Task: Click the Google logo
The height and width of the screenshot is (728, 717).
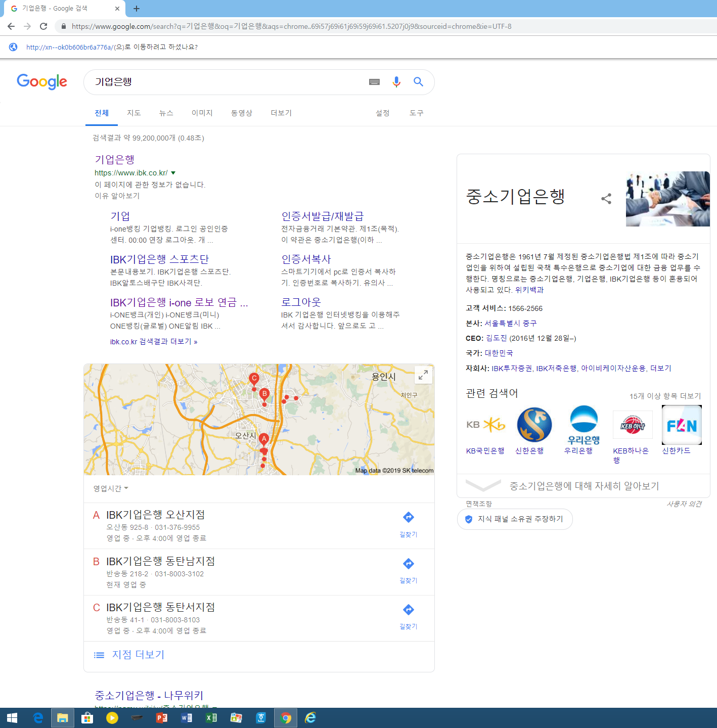Action: point(42,81)
